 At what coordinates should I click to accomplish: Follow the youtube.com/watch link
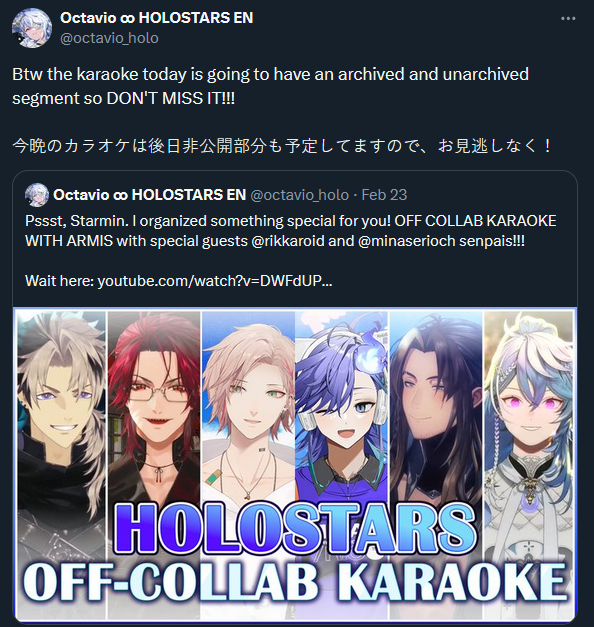coord(215,281)
